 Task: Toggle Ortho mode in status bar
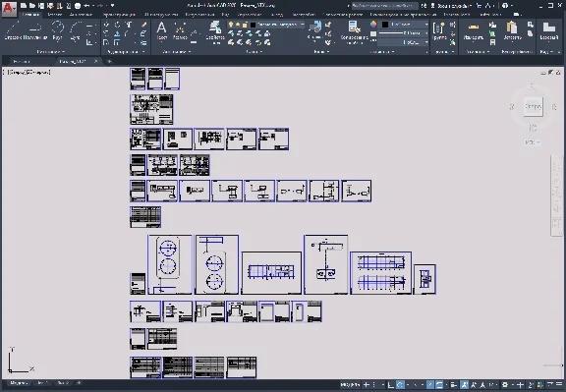[390, 385]
